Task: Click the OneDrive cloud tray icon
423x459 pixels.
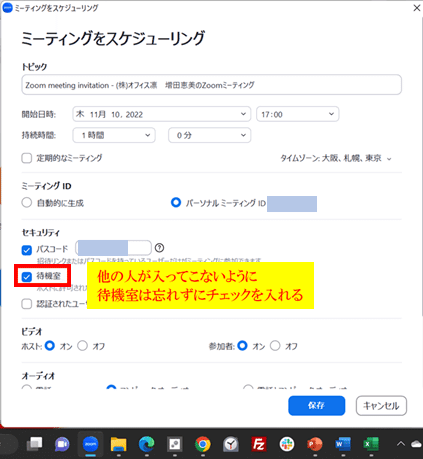Action: (x=417, y=444)
